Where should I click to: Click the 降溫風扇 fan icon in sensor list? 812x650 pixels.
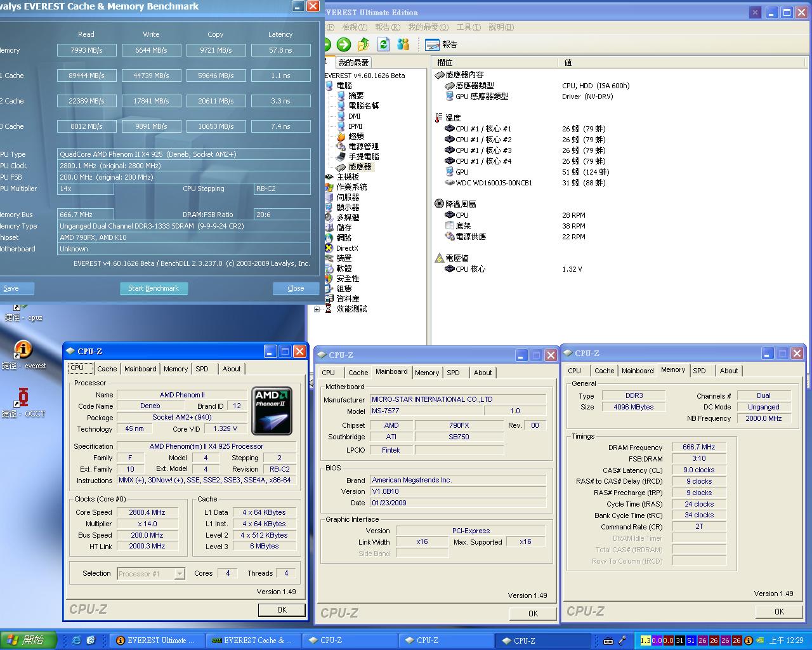439,204
